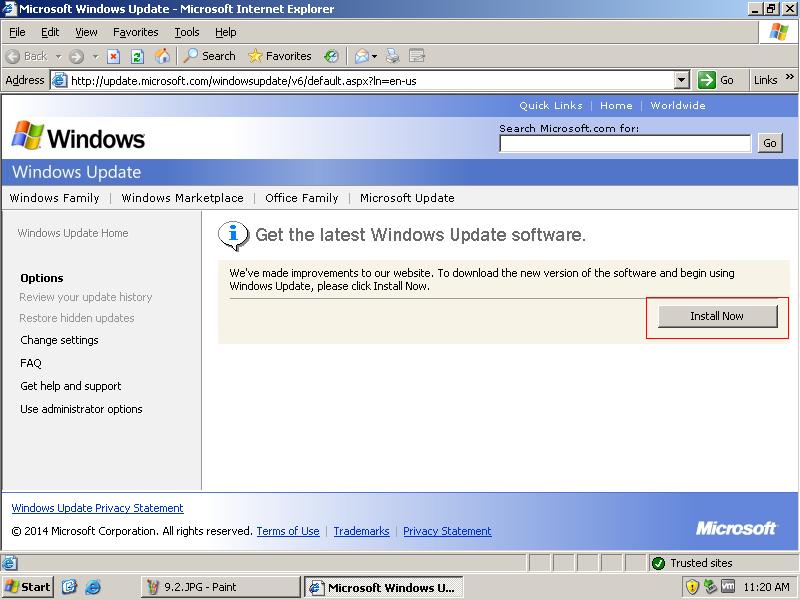Screen dimensions: 800x600
Task: Open the Tools menu
Action: 187,32
